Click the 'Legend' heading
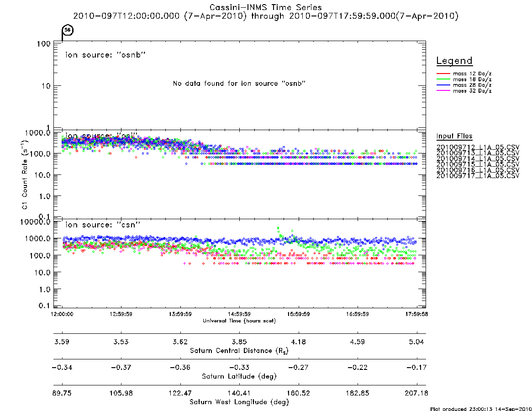This screenshot has height=411, width=532. [454, 61]
